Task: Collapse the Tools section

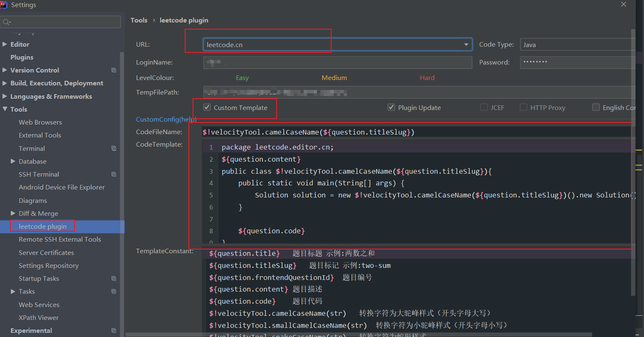Action: pyautogui.click(x=5, y=109)
